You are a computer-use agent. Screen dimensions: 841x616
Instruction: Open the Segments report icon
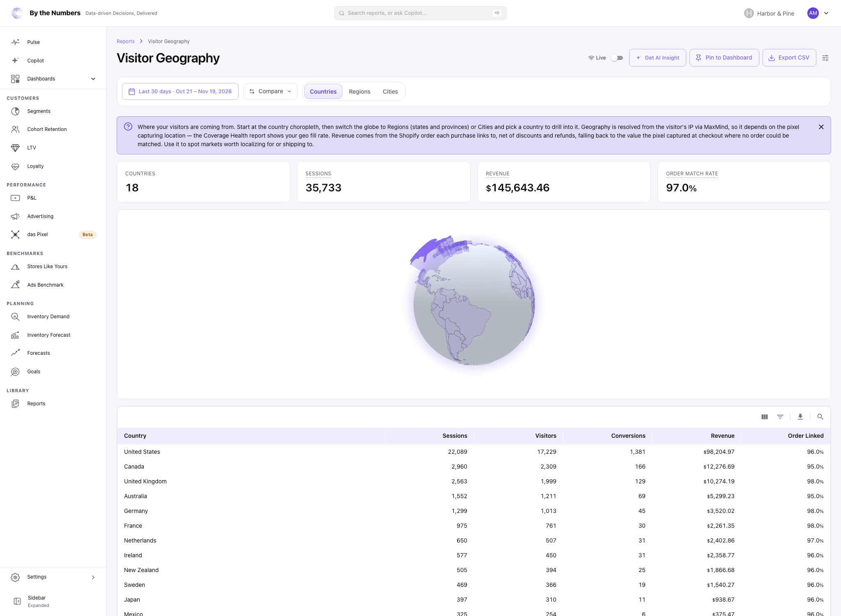[x=15, y=111]
